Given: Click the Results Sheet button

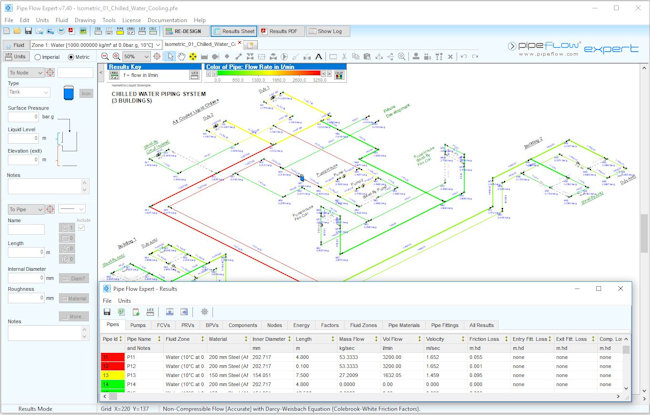Looking at the screenshot, I should point(234,31).
